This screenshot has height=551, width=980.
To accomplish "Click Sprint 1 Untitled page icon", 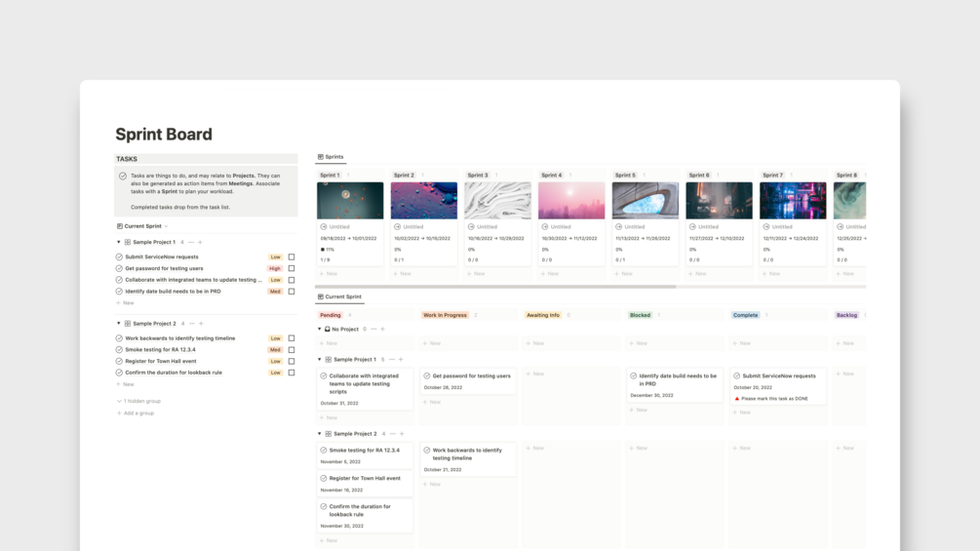I will pyautogui.click(x=324, y=227).
